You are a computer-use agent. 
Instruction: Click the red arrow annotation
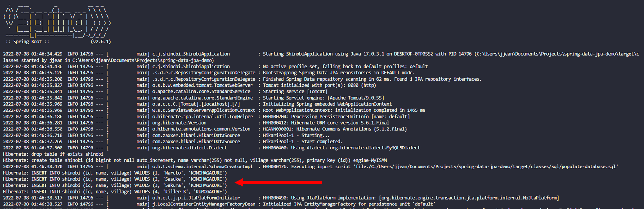point(279,183)
